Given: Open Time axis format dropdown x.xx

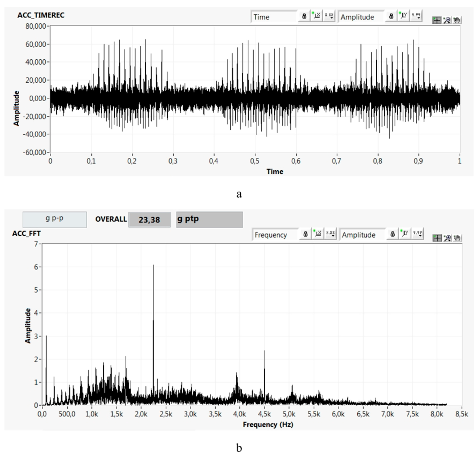Looking at the screenshot, I should 329,16.
